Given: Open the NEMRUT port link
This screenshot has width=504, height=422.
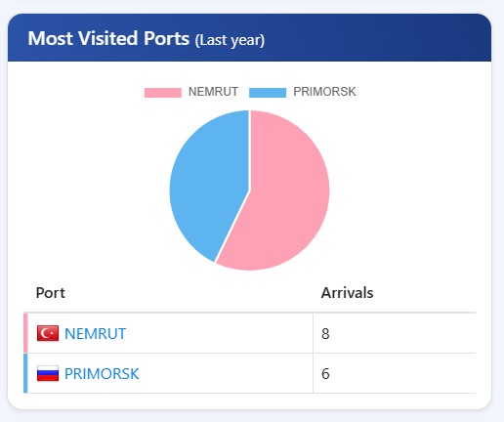Looking at the screenshot, I should click(x=95, y=334).
